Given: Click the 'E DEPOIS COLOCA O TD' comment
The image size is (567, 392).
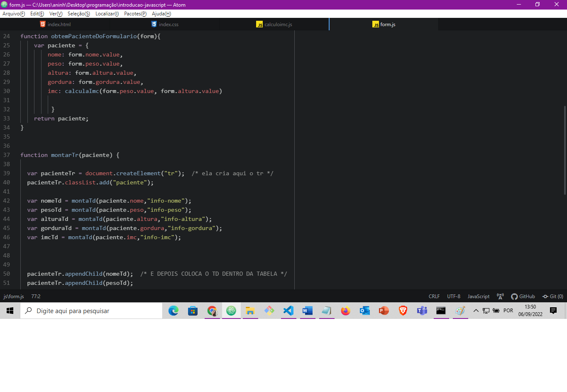Looking at the screenshot, I should pos(214,274).
